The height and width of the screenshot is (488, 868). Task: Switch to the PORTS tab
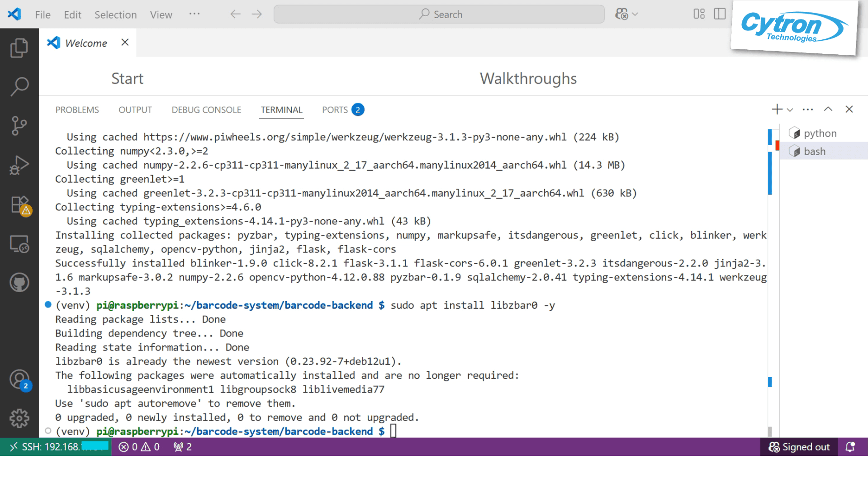click(335, 109)
